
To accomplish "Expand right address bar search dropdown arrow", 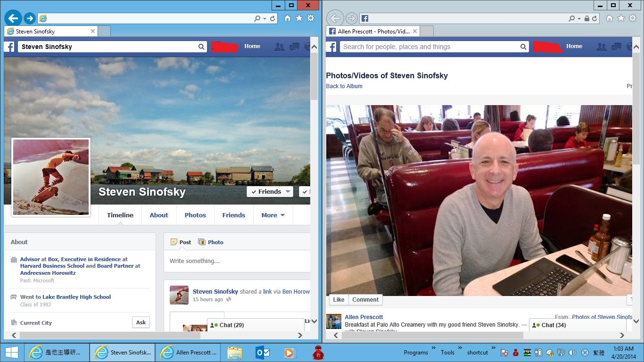I will [x=579, y=19].
